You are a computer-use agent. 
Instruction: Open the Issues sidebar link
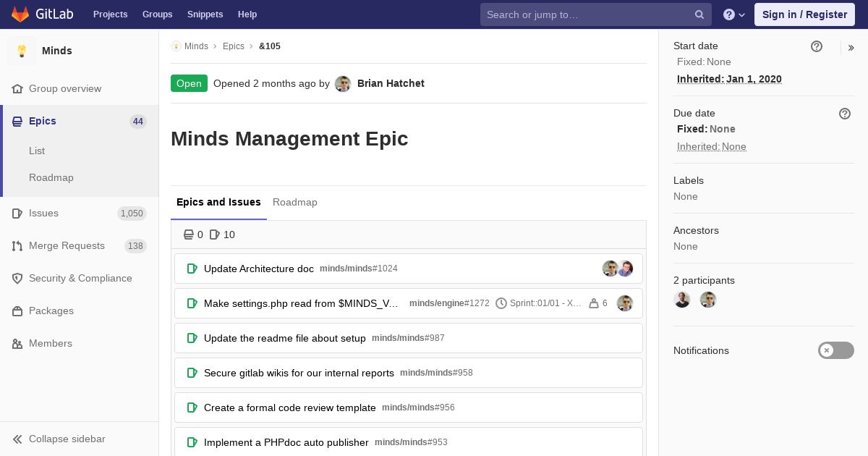[43, 214]
